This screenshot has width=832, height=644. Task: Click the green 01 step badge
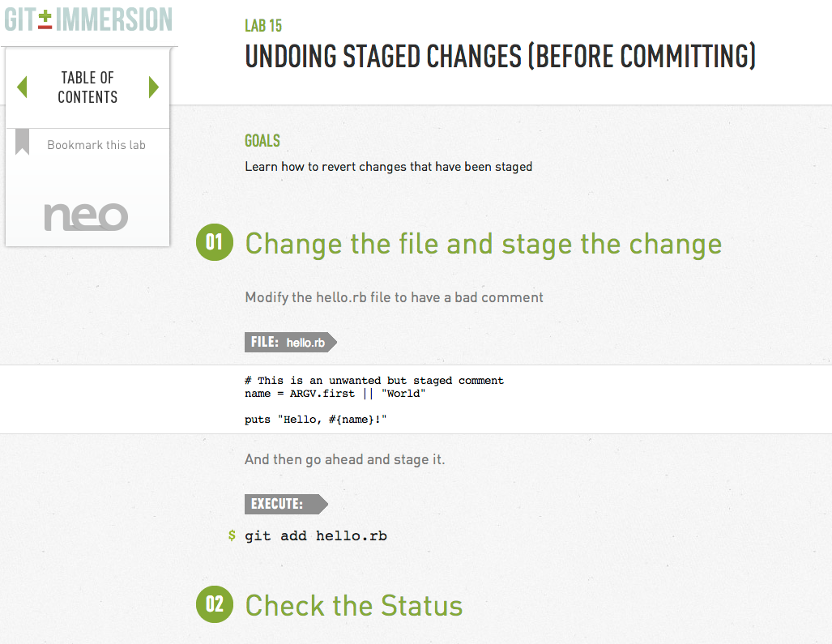click(215, 243)
